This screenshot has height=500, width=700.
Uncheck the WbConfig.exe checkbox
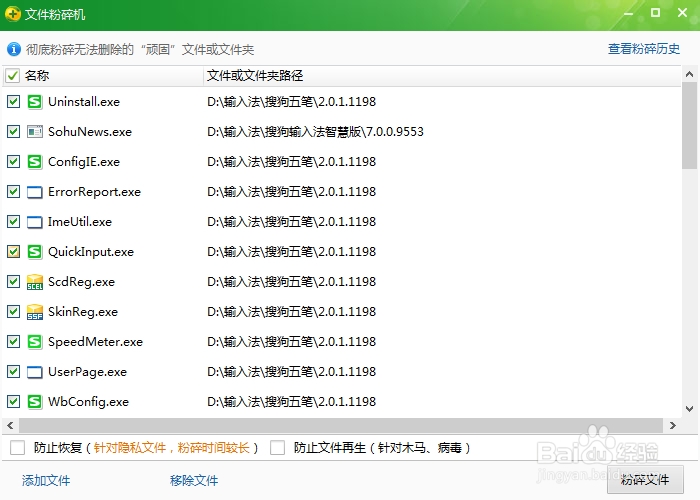coord(13,401)
